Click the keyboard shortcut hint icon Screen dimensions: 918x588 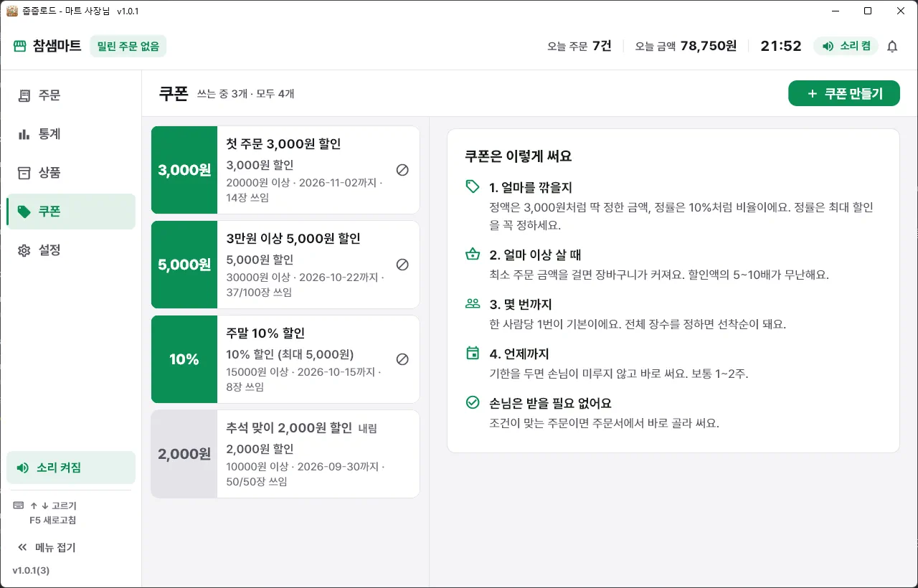point(19,506)
